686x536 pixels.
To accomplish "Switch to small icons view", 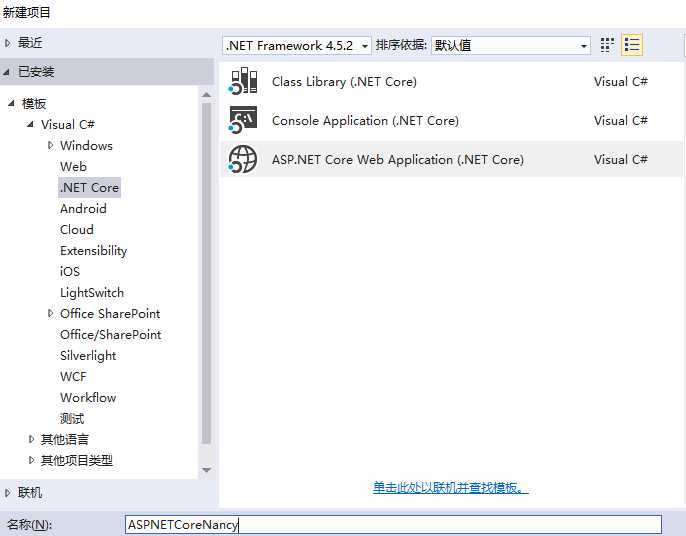I will pyautogui.click(x=607, y=45).
